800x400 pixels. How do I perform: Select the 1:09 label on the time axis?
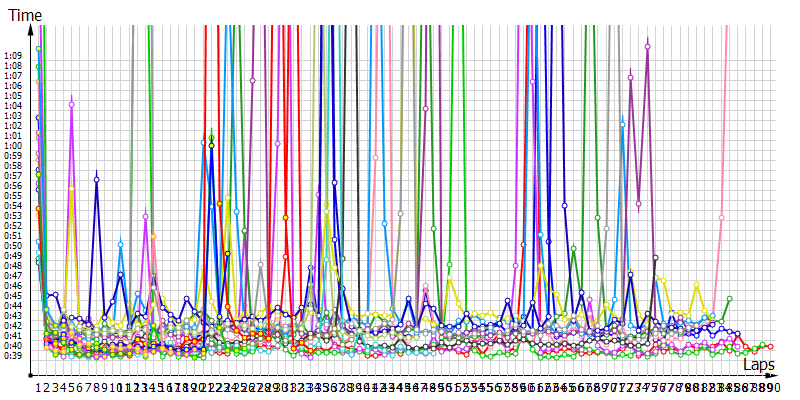[x=14, y=55]
